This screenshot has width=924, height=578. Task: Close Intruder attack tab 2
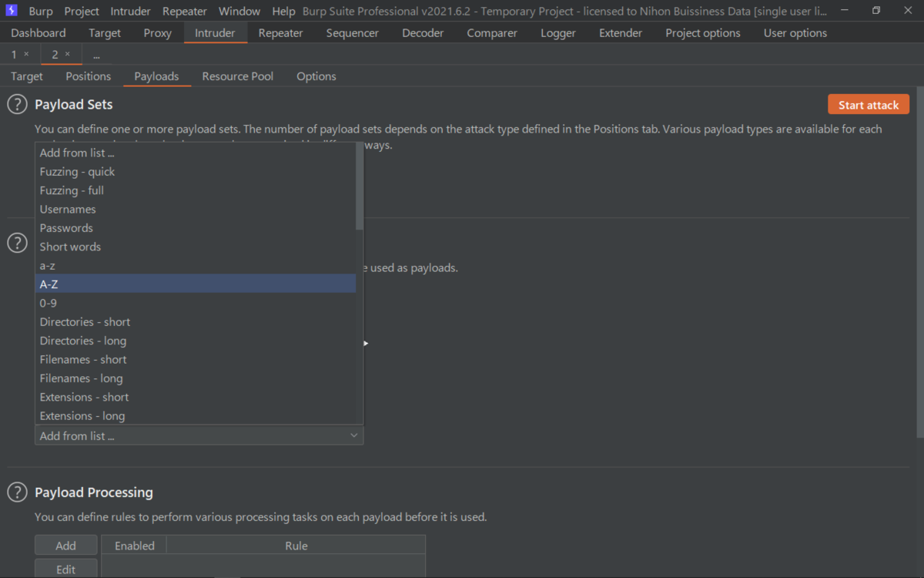tap(67, 54)
